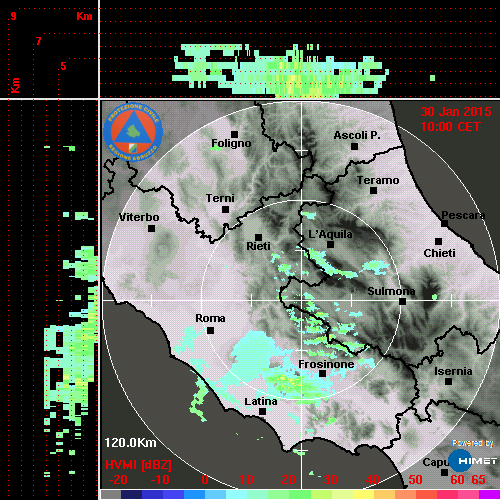Click the '50' value on dBZ scale

tap(415, 480)
